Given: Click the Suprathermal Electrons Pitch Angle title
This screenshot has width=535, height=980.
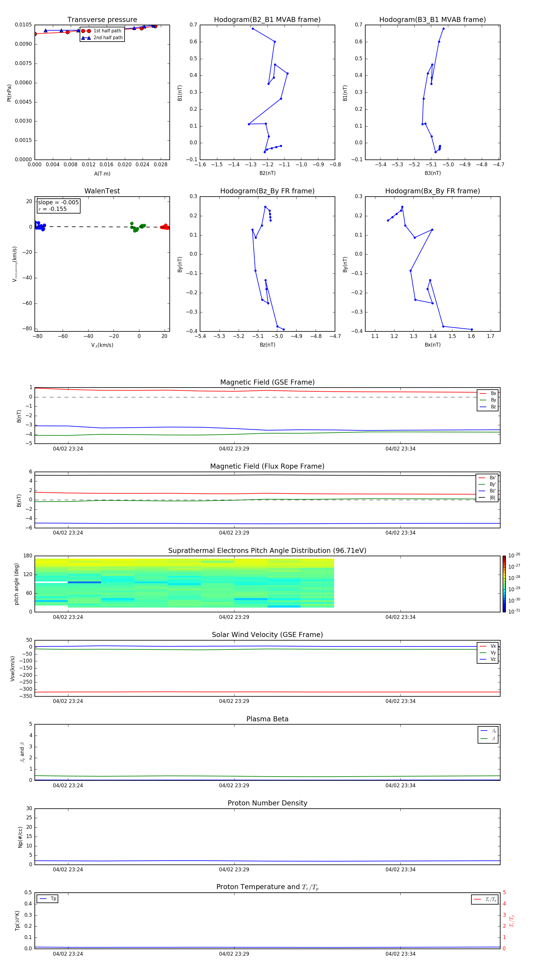Looking at the screenshot, I should [x=267, y=551].
